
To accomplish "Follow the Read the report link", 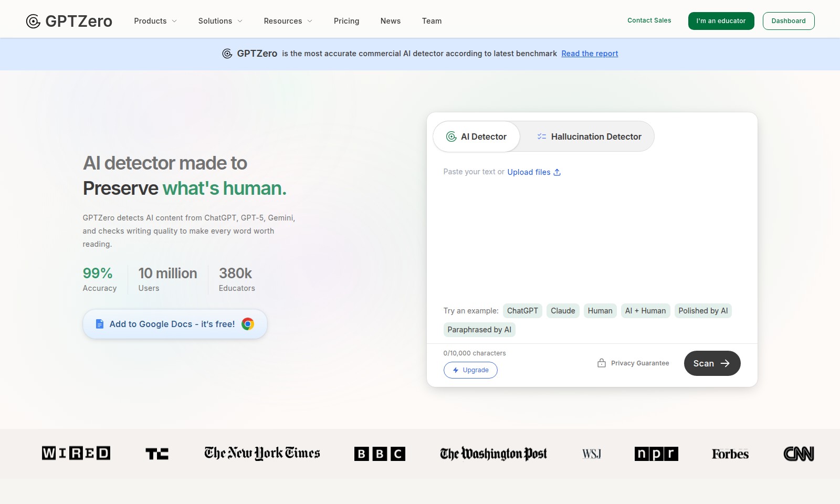I will [x=590, y=54].
